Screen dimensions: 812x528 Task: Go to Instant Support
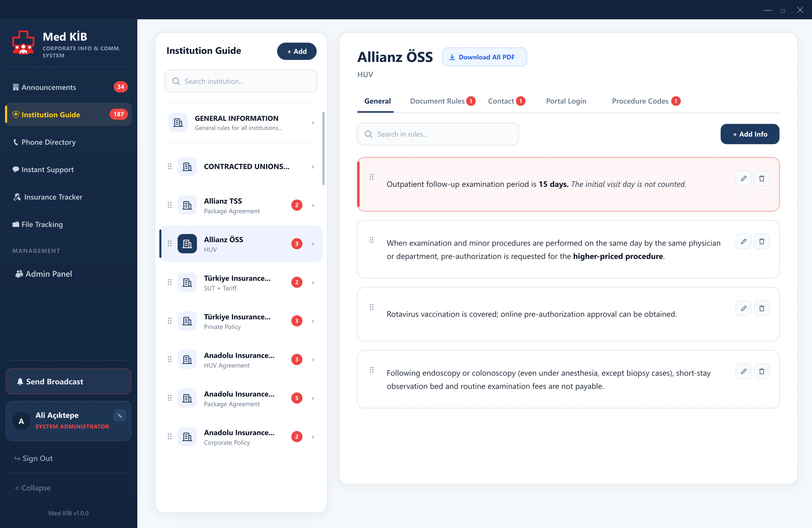click(68, 169)
